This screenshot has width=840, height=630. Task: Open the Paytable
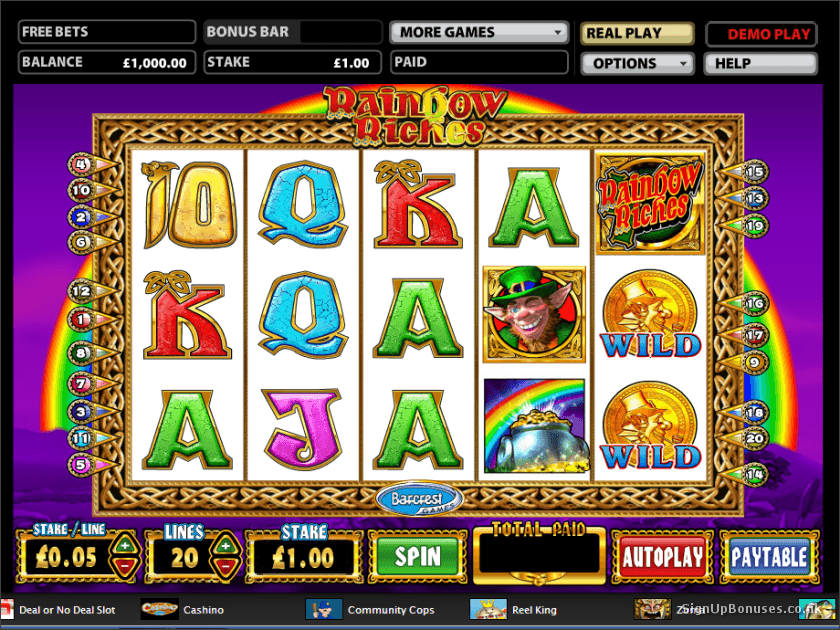[769, 557]
